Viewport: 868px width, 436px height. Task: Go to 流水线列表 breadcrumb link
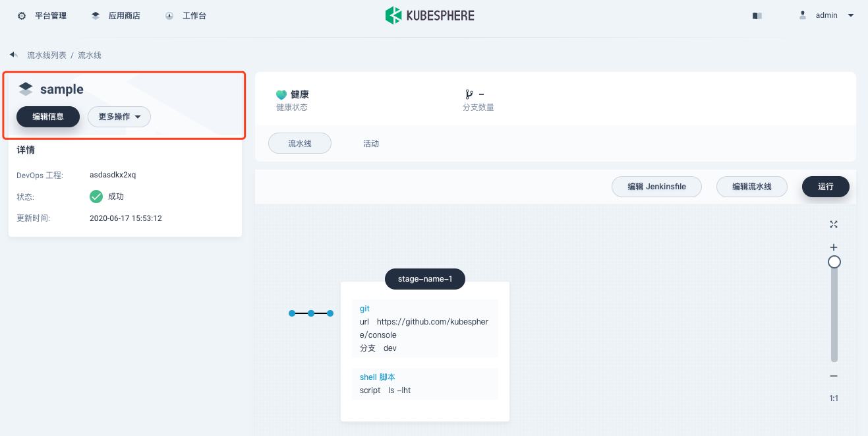47,55
